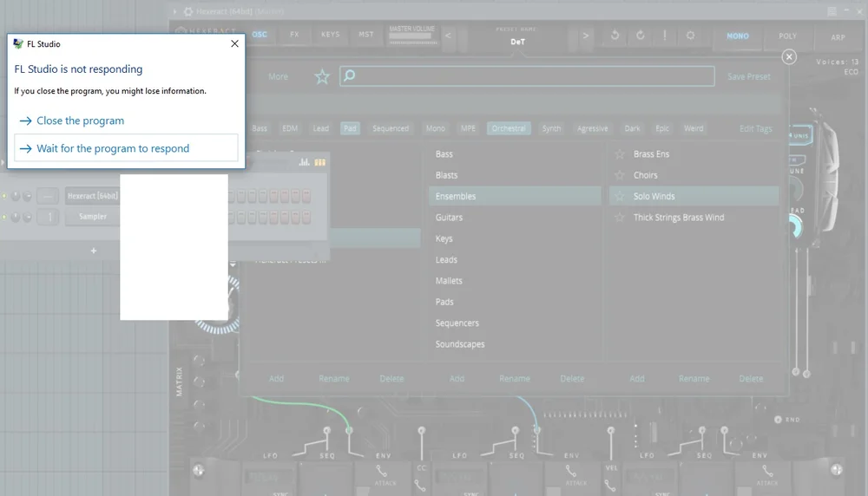Open Hexeract plugin settings gear in title bar

coord(188,11)
